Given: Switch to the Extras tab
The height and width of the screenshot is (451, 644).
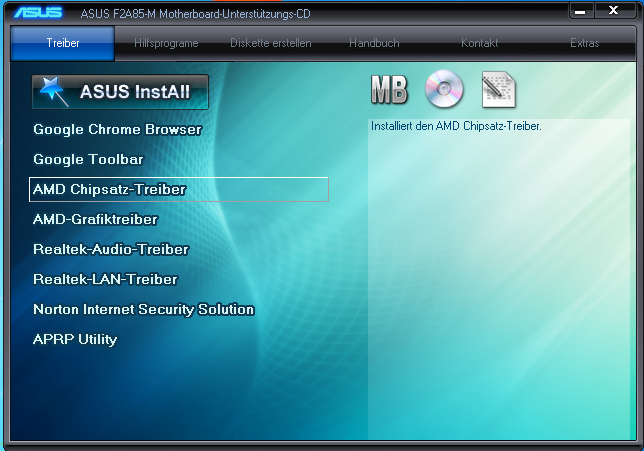Looking at the screenshot, I should pos(584,43).
